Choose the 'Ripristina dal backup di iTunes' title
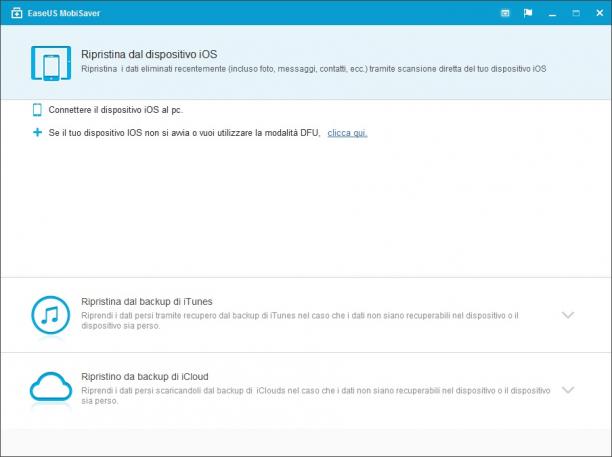The height and width of the screenshot is (457, 612). coord(147,301)
